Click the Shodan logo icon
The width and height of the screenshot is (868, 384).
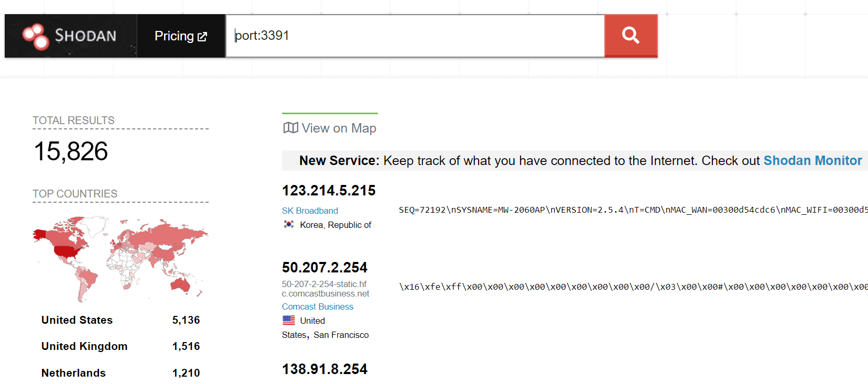pos(36,37)
